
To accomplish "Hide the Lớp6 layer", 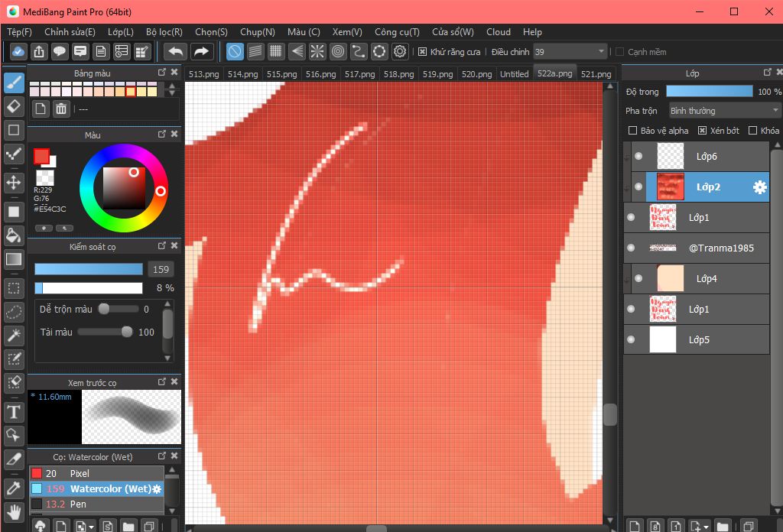I will point(638,156).
